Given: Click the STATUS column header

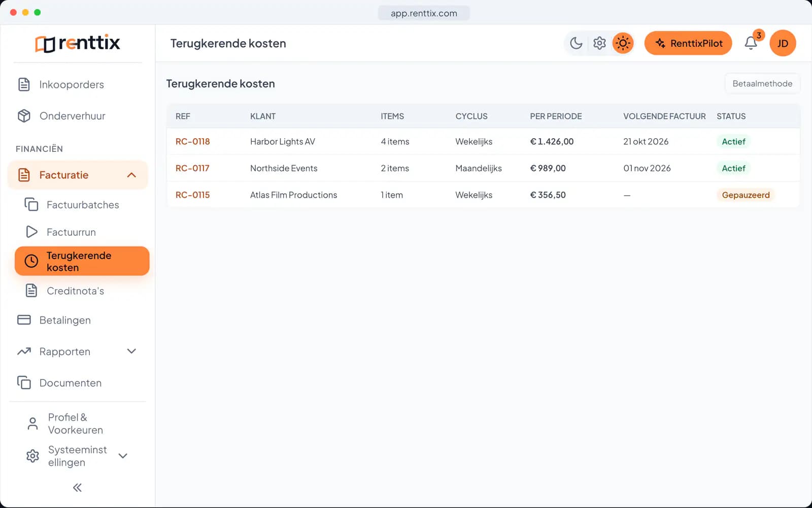Looking at the screenshot, I should point(731,116).
